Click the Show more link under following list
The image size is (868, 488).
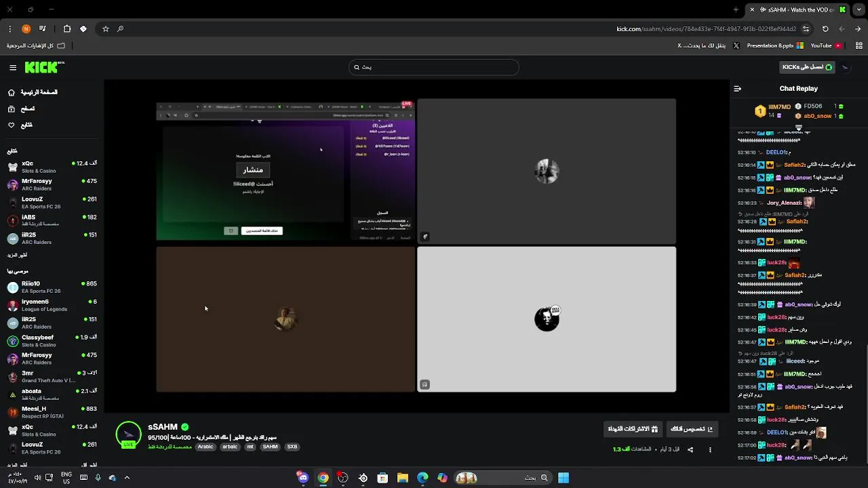(17, 255)
